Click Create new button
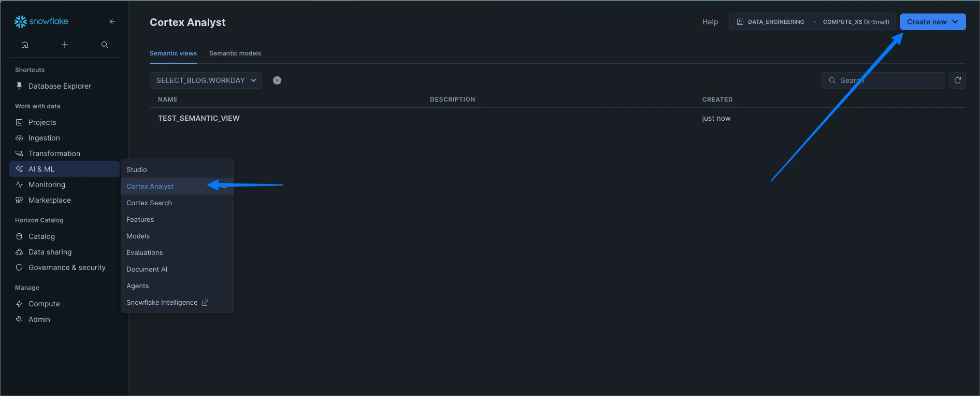The image size is (980, 396). (932, 22)
